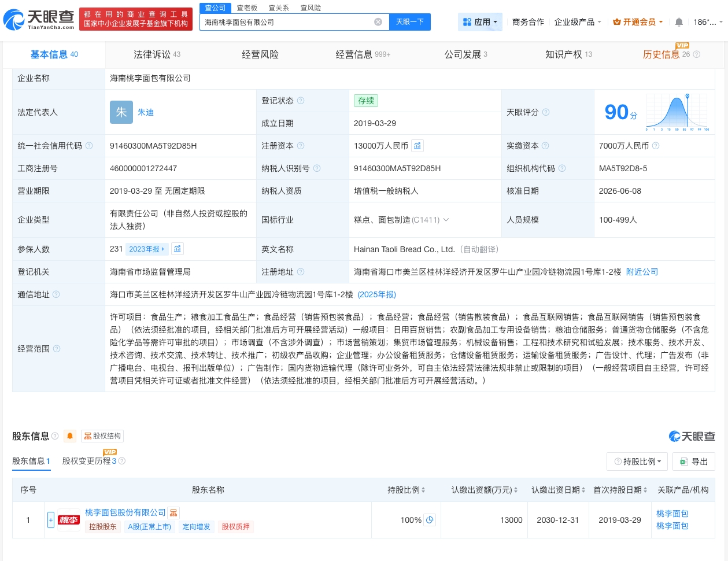Click 天眼一下 search button

click(x=409, y=22)
